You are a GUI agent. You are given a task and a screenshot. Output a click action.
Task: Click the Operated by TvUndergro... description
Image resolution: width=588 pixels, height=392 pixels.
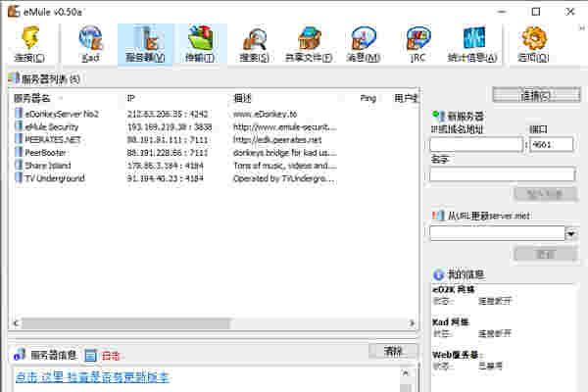pyautogui.click(x=284, y=177)
